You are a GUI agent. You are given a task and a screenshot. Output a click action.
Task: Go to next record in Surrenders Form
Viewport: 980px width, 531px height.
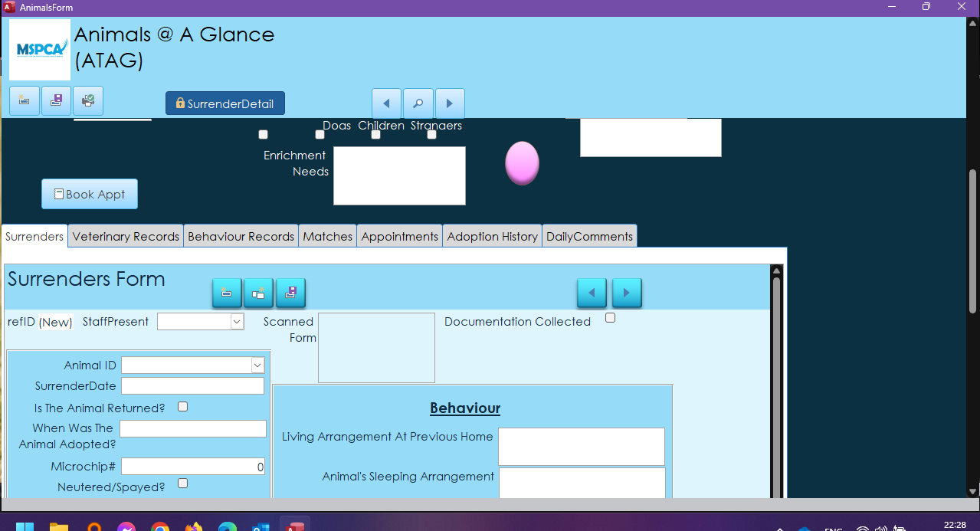(x=626, y=293)
